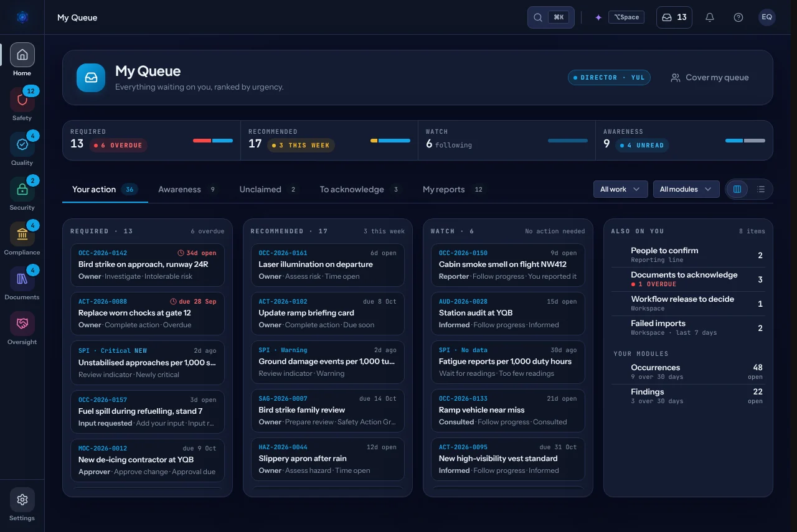Open Bird strike on approach card
The height and width of the screenshot is (532, 797).
point(148,265)
